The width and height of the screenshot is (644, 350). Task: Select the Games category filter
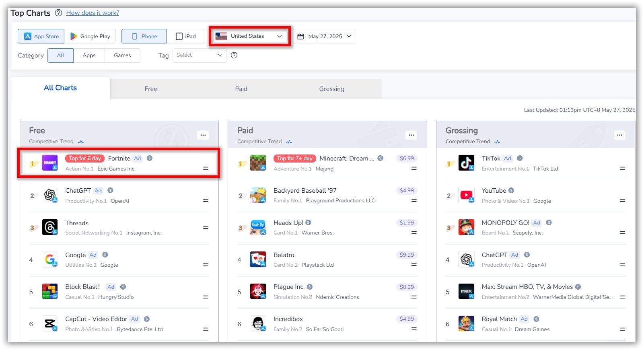tap(122, 56)
